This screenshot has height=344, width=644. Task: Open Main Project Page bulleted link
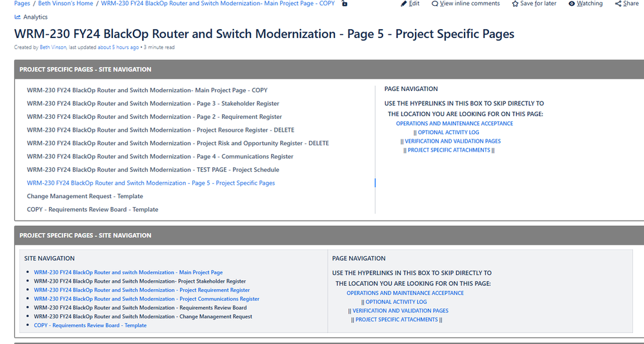tap(128, 272)
